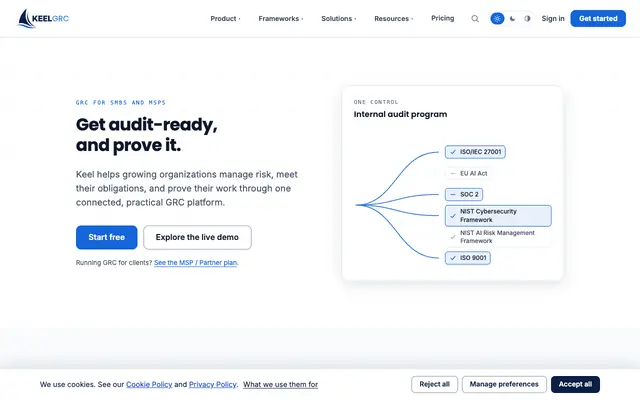This screenshot has width=640, height=400.
Task: Expand the Resources dropdown menu
Action: [393, 18]
